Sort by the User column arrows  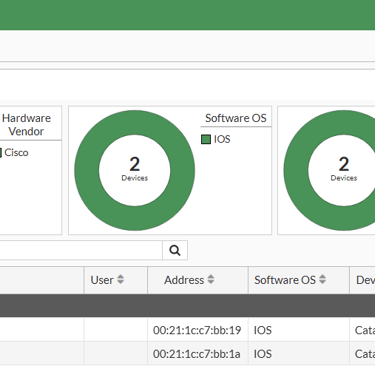pyautogui.click(x=121, y=280)
